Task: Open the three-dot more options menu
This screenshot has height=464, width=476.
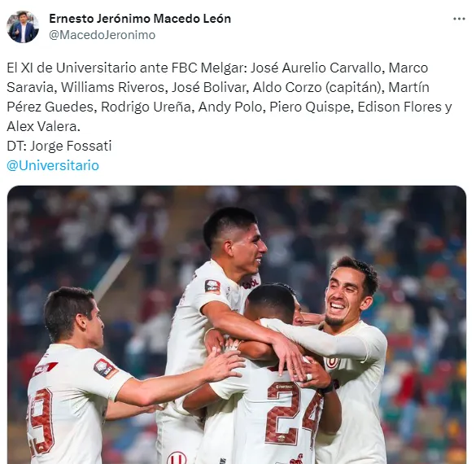Action: [x=459, y=19]
